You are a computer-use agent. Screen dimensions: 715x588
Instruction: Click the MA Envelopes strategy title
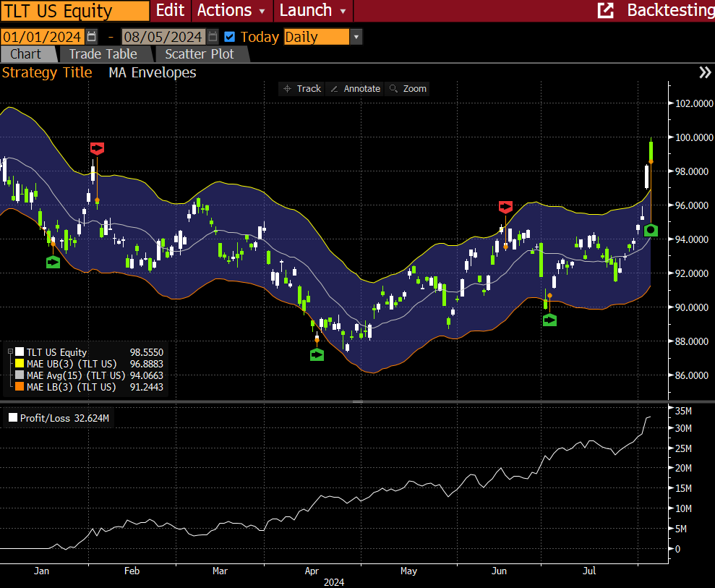click(x=153, y=72)
